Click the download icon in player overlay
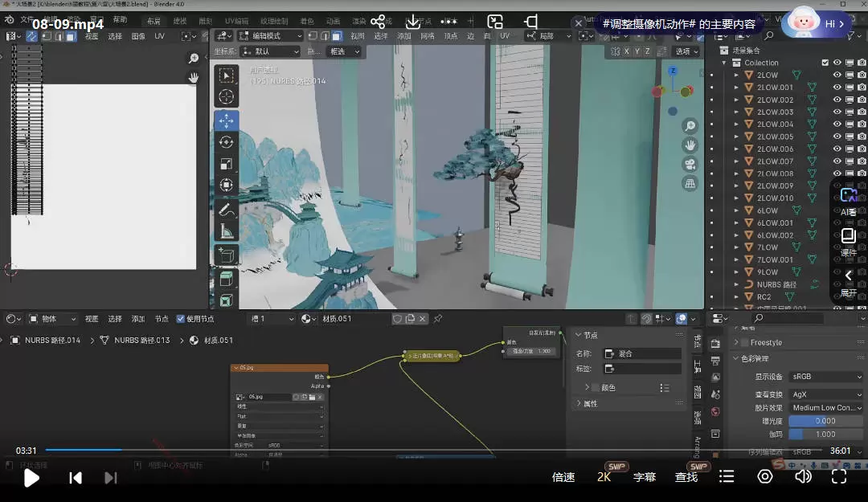Image resolution: width=868 pixels, height=502 pixels. click(413, 22)
